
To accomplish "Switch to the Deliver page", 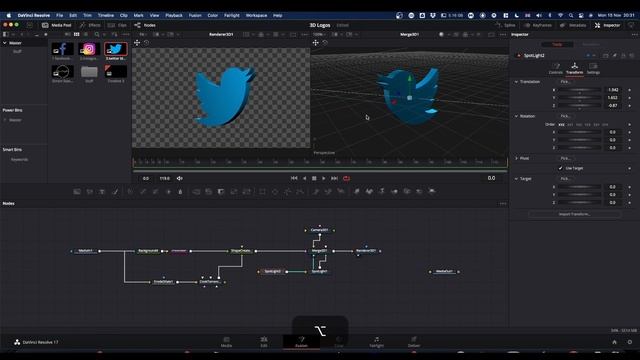I will click(x=413, y=342).
